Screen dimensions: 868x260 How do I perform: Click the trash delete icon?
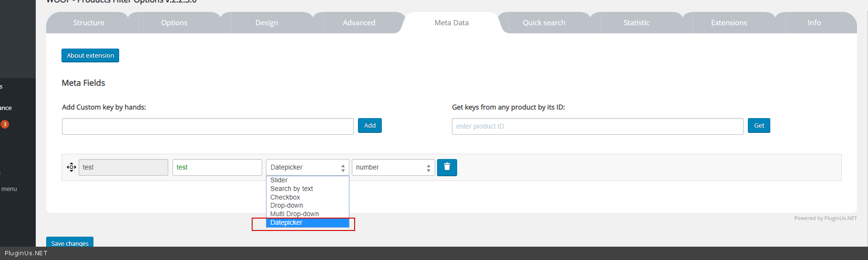pos(447,167)
